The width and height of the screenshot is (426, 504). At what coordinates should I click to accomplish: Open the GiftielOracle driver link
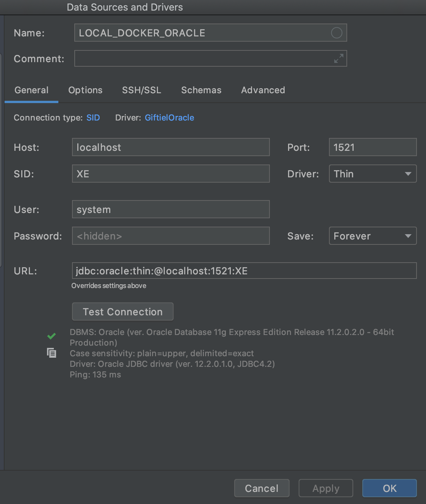(169, 118)
